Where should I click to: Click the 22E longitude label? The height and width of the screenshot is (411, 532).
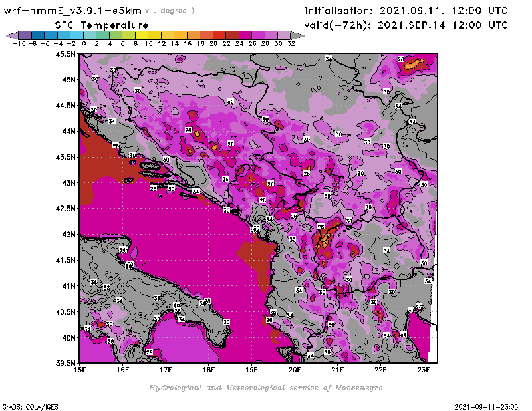pyautogui.click(x=380, y=370)
